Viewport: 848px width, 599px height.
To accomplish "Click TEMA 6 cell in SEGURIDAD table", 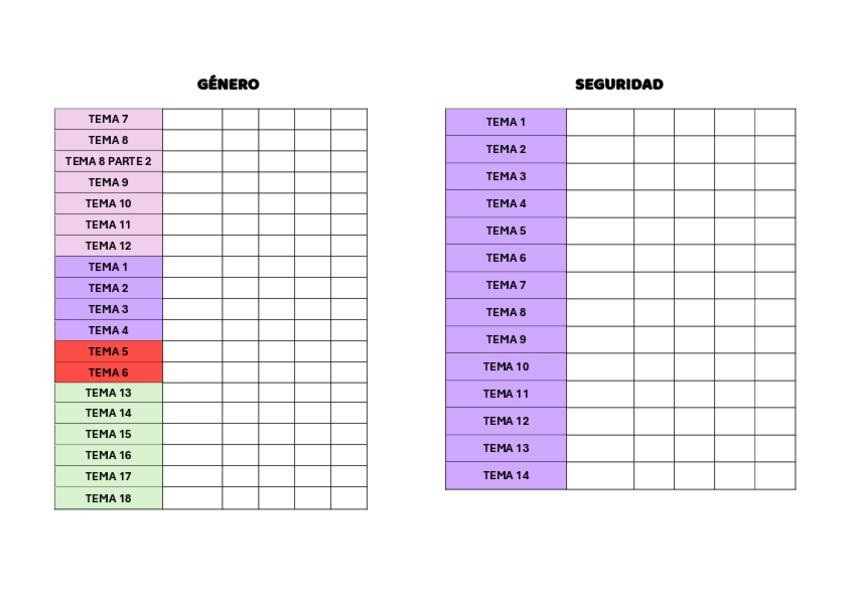I will pos(506,258).
